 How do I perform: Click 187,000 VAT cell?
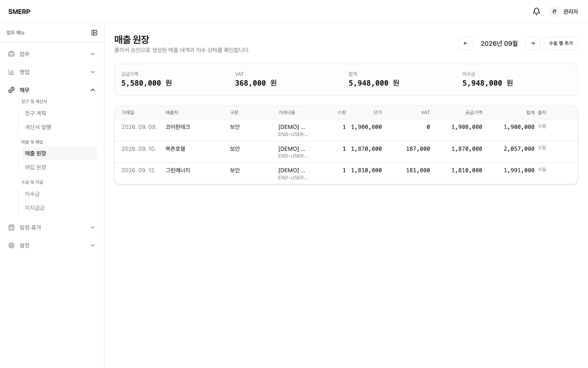coord(418,149)
